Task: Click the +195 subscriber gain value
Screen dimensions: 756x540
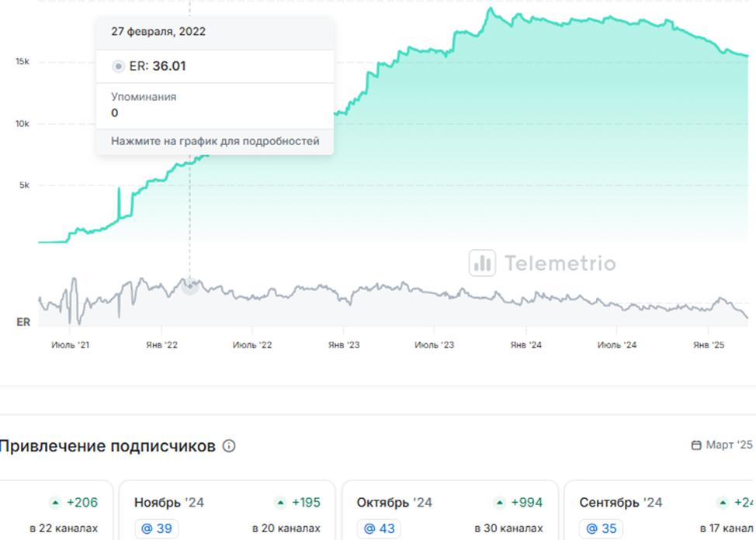Action: [306, 503]
